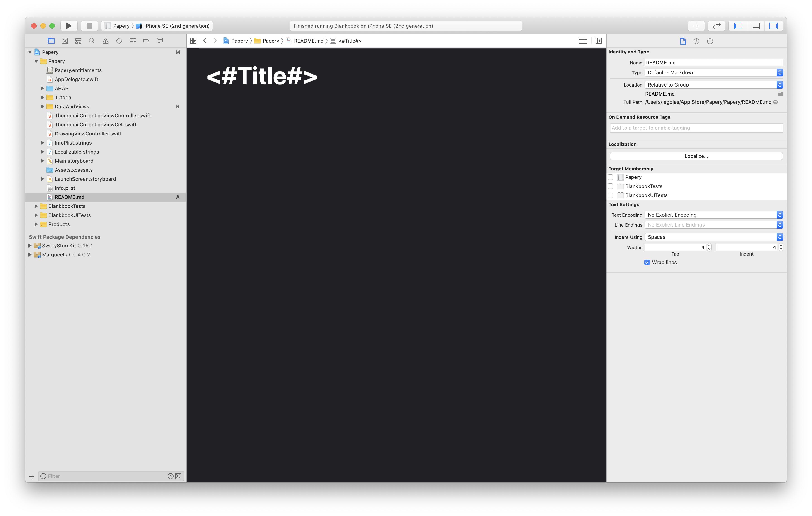Open the Library with the plus button
This screenshot has width=812, height=516.
point(696,26)
